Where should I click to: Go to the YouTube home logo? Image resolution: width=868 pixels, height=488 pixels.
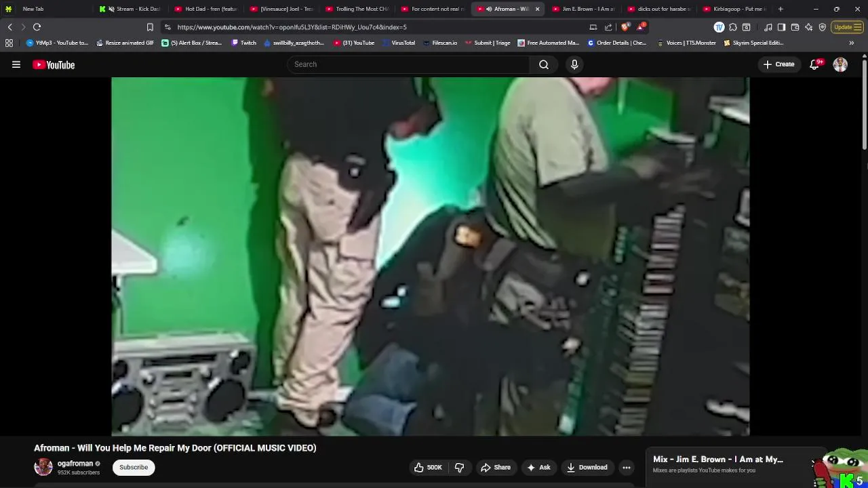(54, 65)
